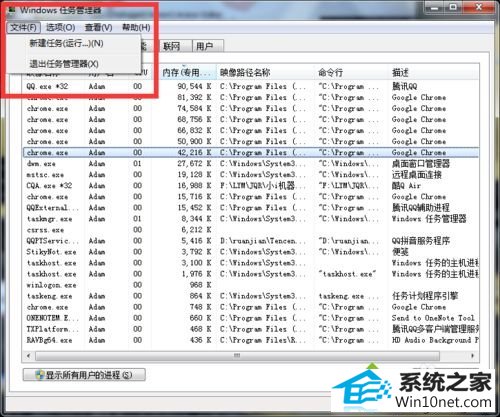Screen dimensions: 500x417
Task: Click the shield icon on 显示所有用户的进程 button
Action: [x=40, y=375]
